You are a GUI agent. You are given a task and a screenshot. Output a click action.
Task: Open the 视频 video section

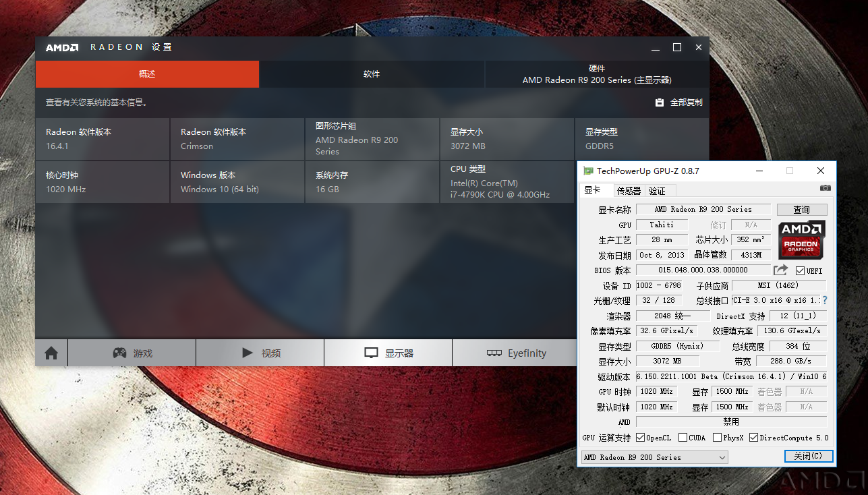pyautogui.click(x=260, y=353)
